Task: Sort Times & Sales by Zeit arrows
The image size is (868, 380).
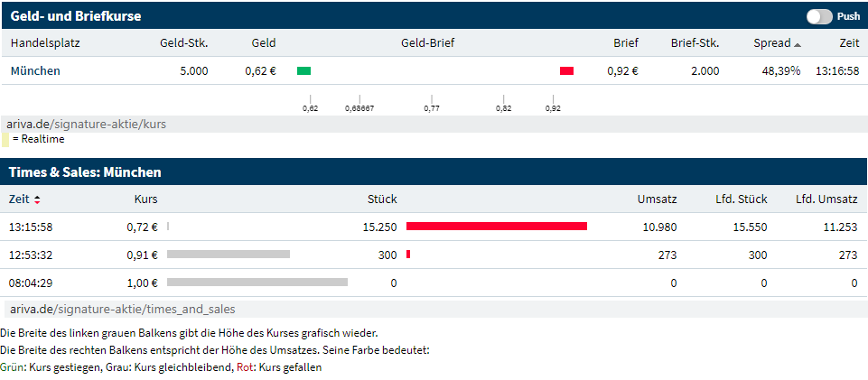Action: [x=37, y=199]
